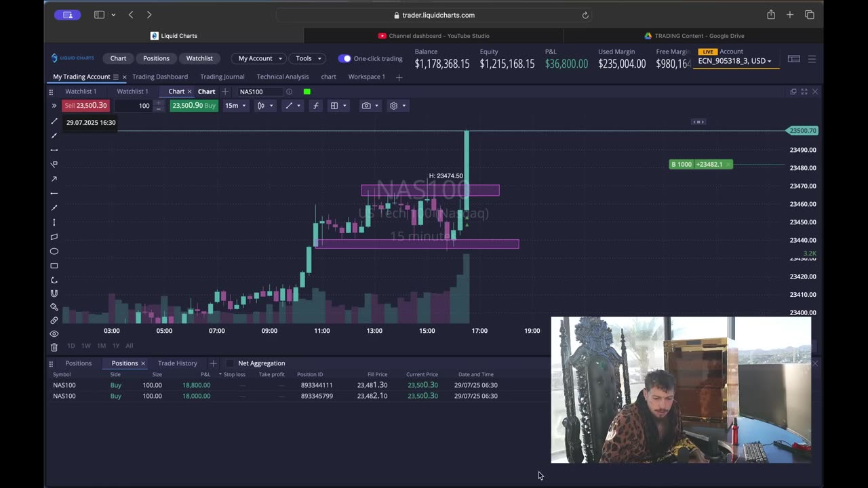This screenshot has height=488, width=868.
Task: Select the horizontal segment measure tool
Action: (x=54, y=150)
